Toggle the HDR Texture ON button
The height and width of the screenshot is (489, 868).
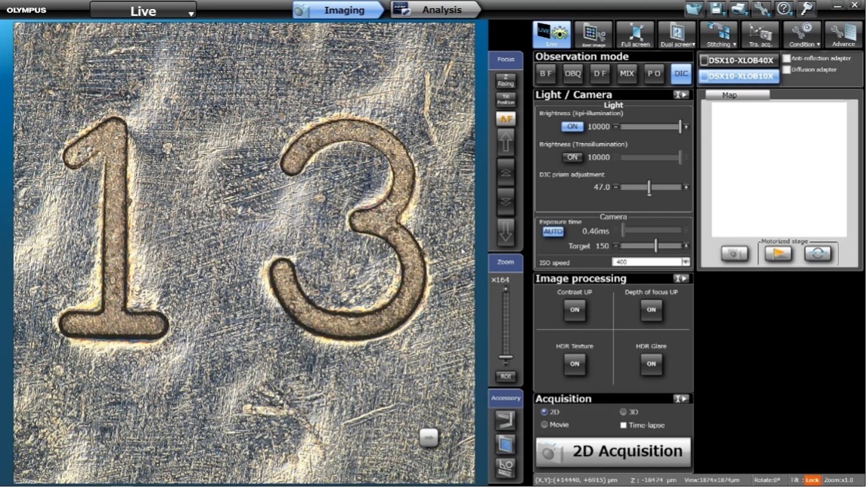tap(574, 364)
